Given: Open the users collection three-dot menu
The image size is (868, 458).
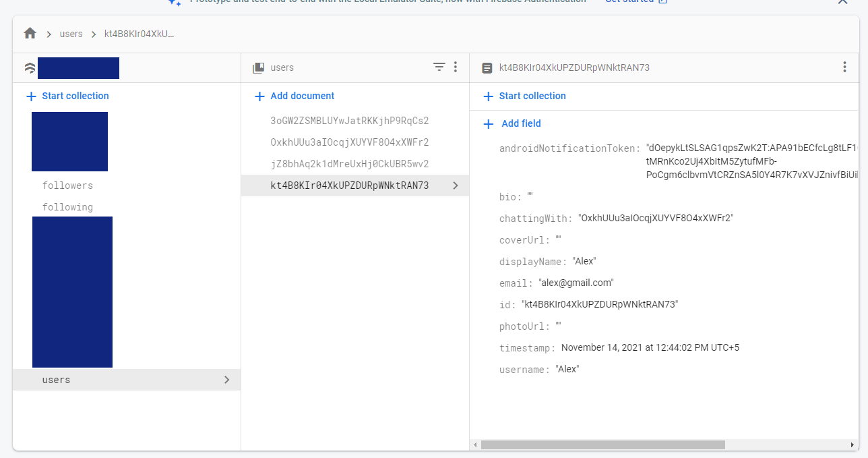Looking at the screenshot, I should click(456, 67).
